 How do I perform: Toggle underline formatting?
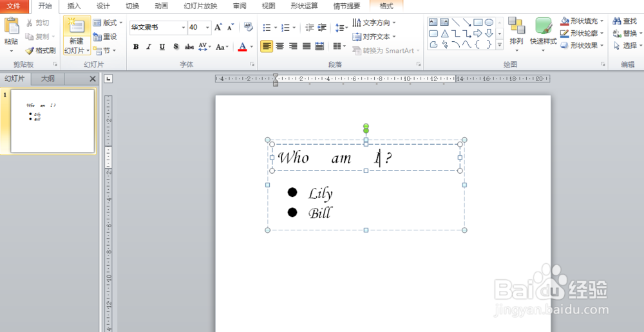tap(162, 47)
